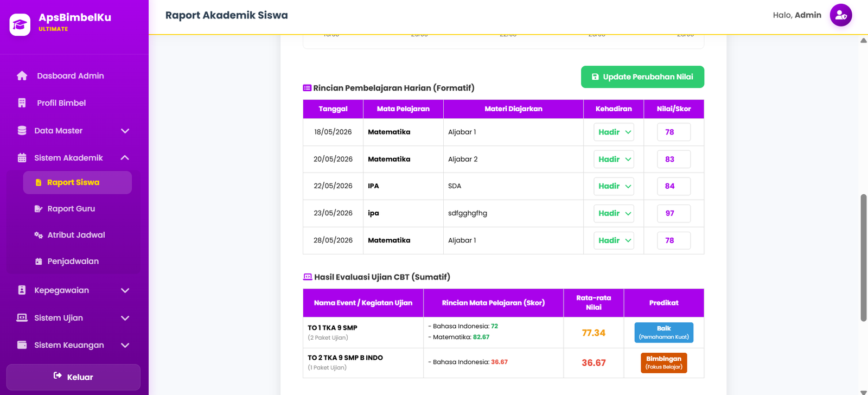Open the Hadir dropdown for 28/05/2026
Image resolution: width=868 pixels, height=395 pixels.
coord(614,240)
